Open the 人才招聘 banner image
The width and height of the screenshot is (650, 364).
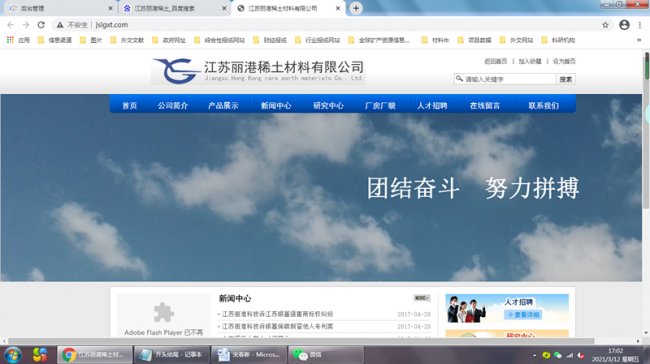pos(507,308)
